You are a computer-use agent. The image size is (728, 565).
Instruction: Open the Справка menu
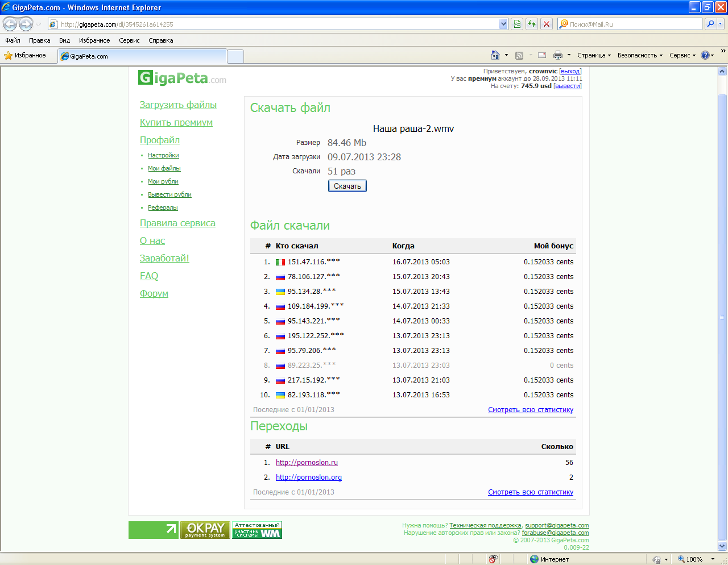(x=160, y=40)
